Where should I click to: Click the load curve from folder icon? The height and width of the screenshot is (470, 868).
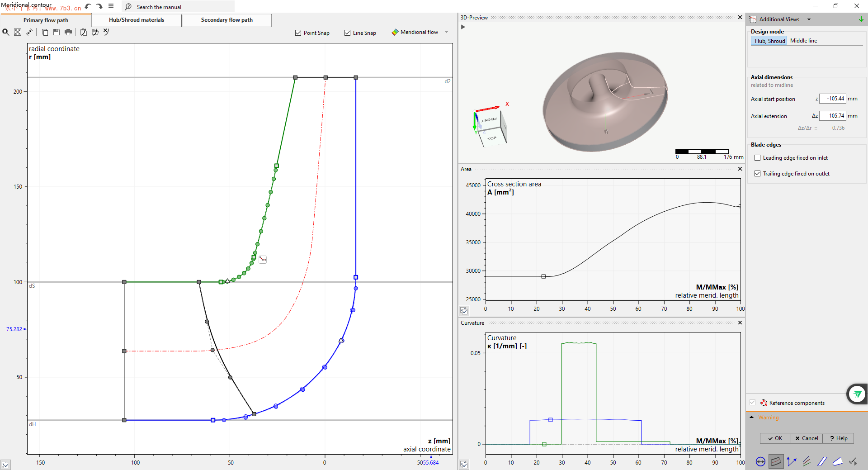point(95,32)
